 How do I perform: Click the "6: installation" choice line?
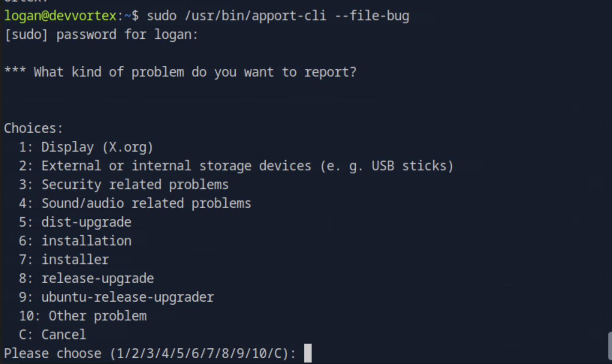pos(75,241)
